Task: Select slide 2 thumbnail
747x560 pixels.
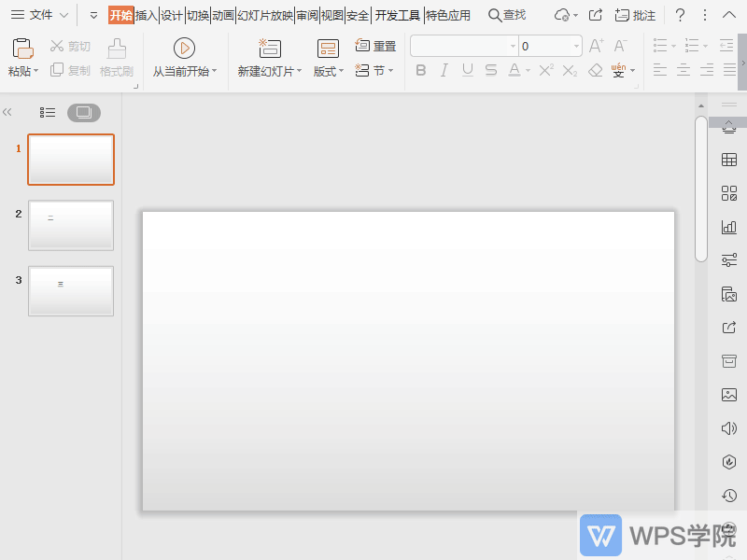Action: [x=71, y=225]
